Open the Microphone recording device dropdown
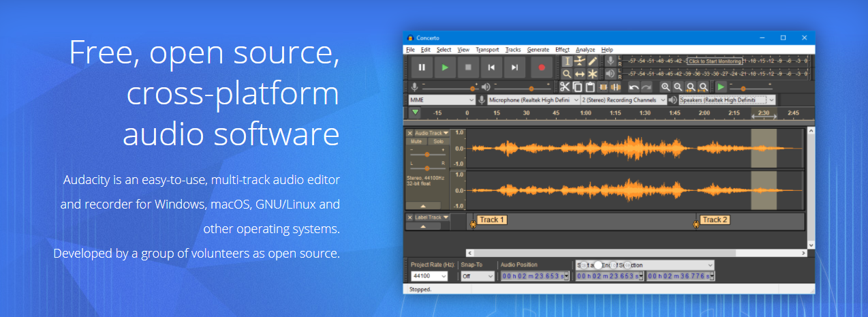Screen dimensions: 868x317 533,100
